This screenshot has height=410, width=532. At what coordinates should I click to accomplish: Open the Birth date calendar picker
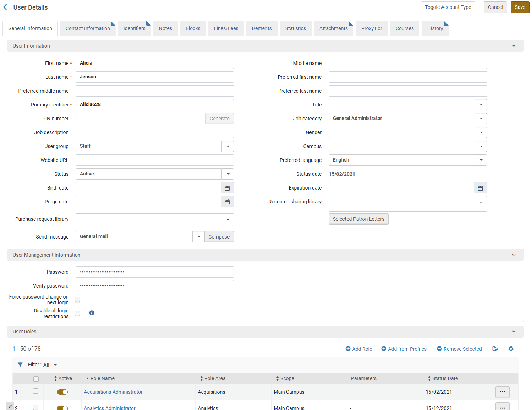point(227,188)
